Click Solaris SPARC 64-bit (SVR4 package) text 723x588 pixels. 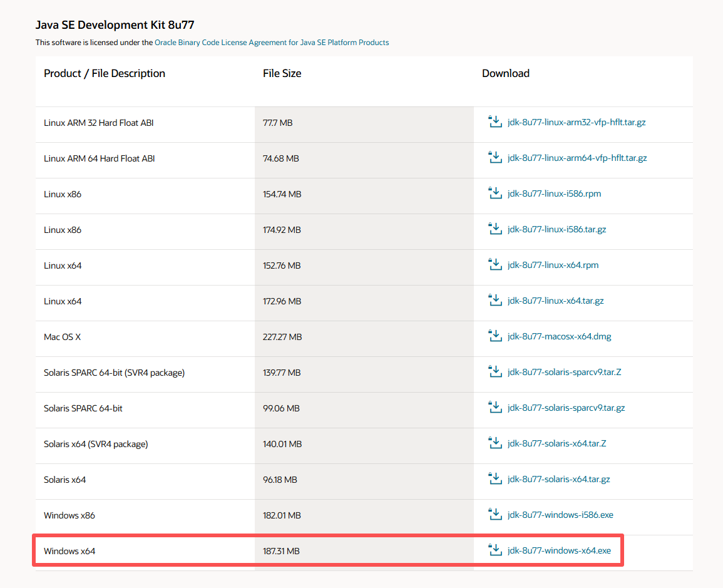tap(114, 373)
